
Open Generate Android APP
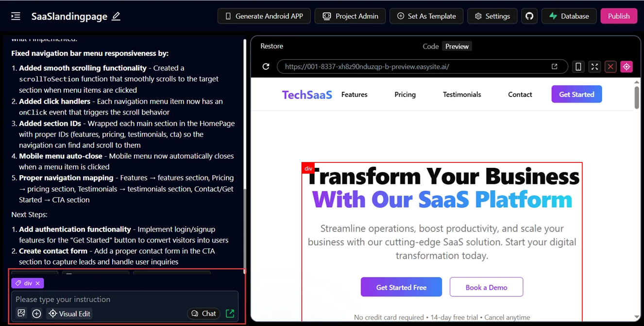[x=264, y=16]
